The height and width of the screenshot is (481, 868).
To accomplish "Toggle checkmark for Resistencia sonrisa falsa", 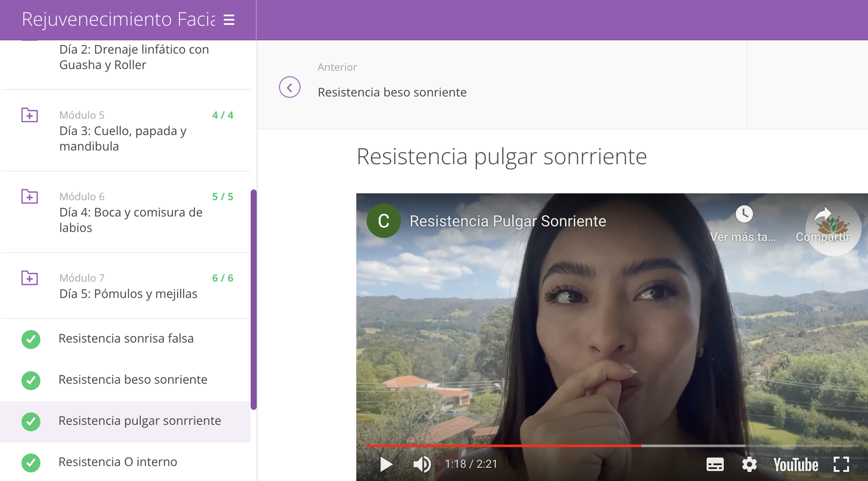I will point(31,339).
